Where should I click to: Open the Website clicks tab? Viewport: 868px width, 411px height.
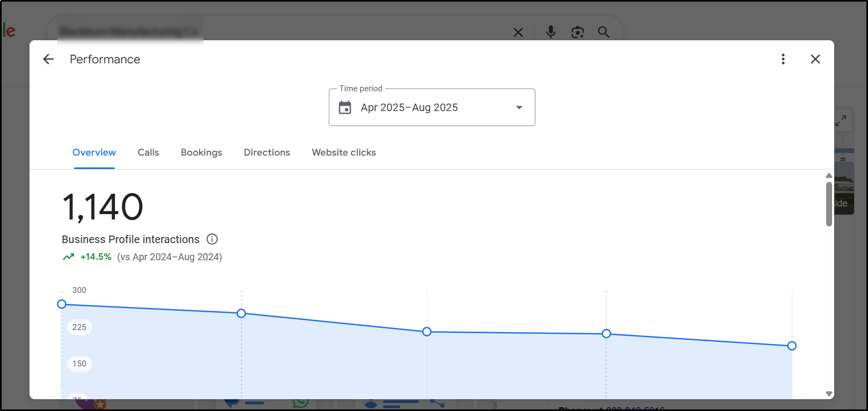tap(344, 152)
